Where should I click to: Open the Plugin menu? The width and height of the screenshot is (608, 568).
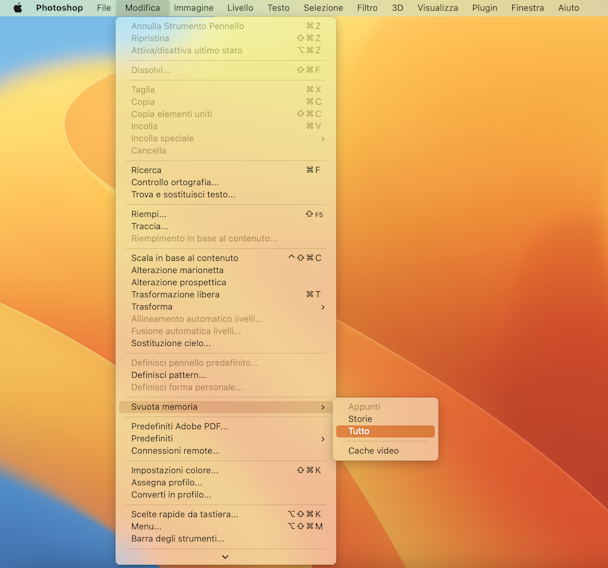pos(484,8)
